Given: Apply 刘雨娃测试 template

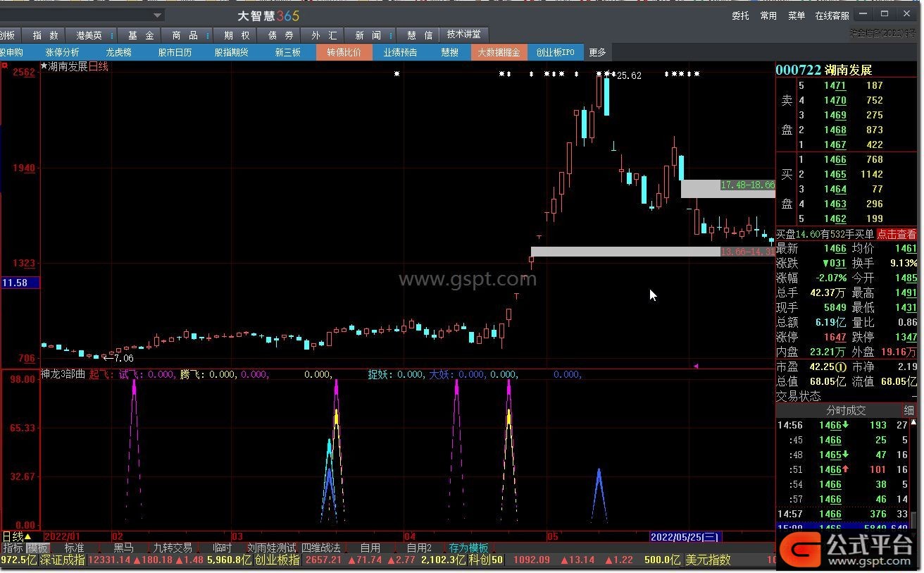Looking at the screenshot, I should pyautogui.click(x=271, y=548).
